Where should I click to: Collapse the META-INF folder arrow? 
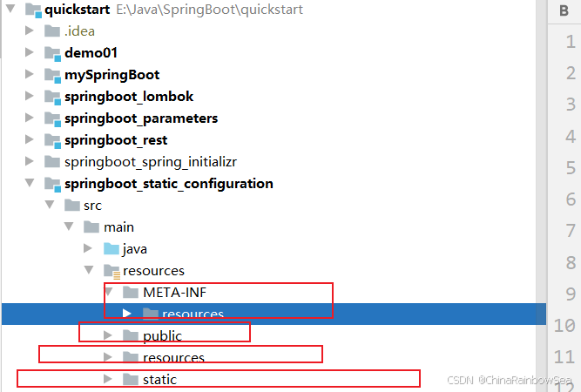108,292
